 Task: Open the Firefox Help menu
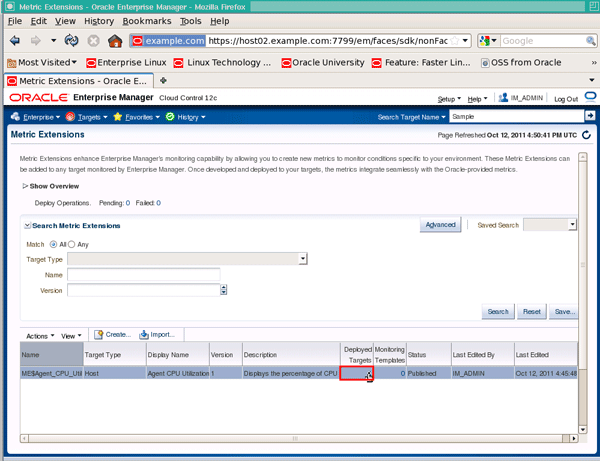click(x=220, y=21)
